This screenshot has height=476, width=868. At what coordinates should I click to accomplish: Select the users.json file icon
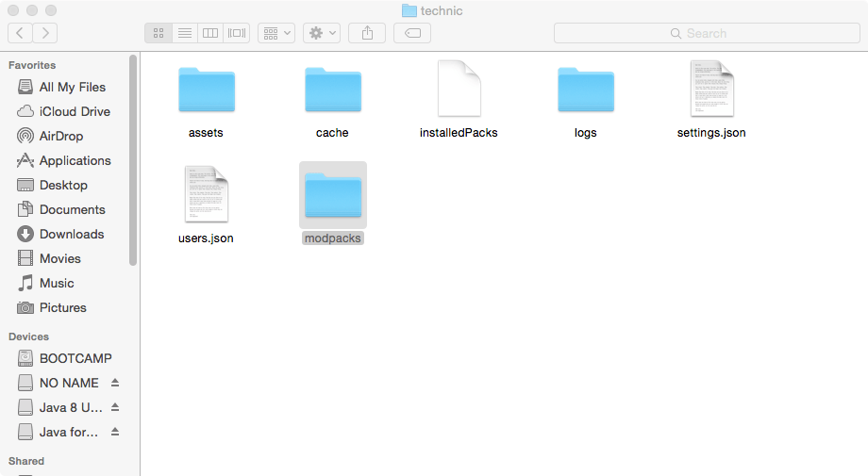(x=207, y=194)
